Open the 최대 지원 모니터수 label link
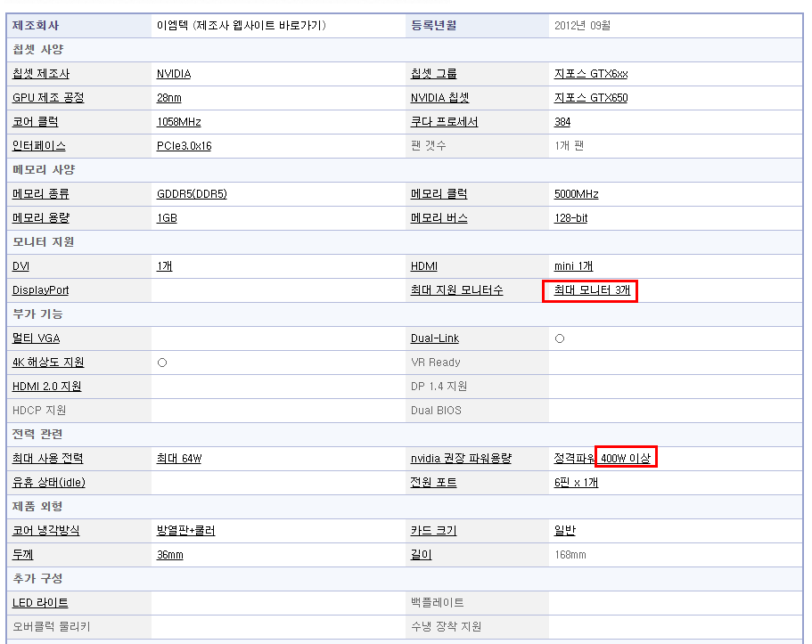This screenshot has height=644, width=812. point(456,290)
